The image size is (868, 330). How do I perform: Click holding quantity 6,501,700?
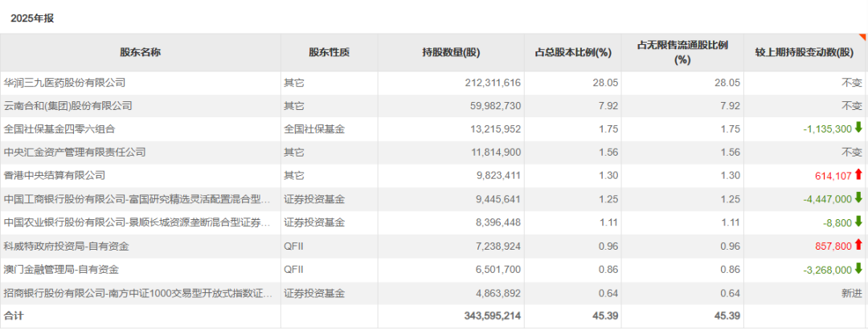tap(499, 269)
